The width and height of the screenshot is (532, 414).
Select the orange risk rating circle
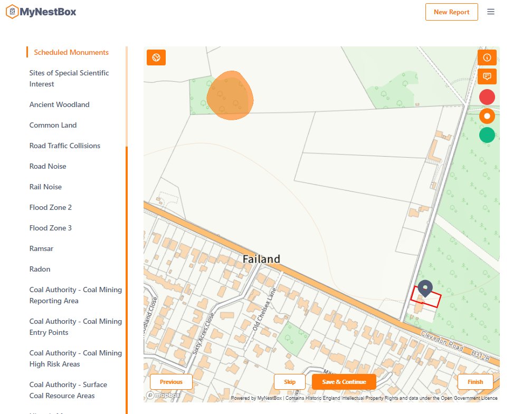click(x=487, y=116)
